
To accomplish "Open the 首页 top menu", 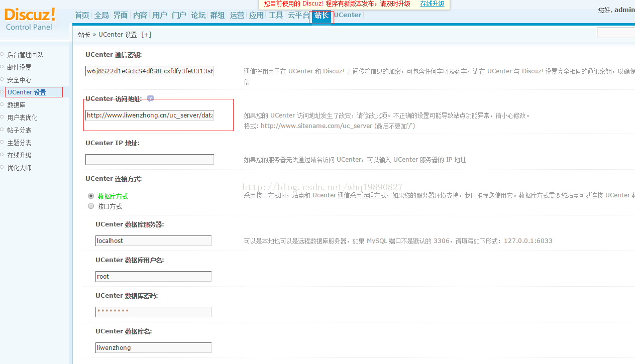I will coord(82,15).
